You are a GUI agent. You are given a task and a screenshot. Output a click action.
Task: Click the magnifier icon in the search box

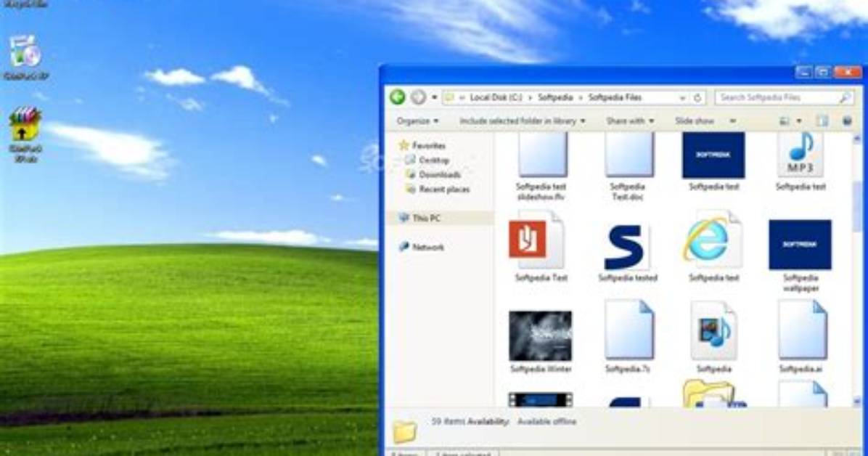tap(845, 97)
